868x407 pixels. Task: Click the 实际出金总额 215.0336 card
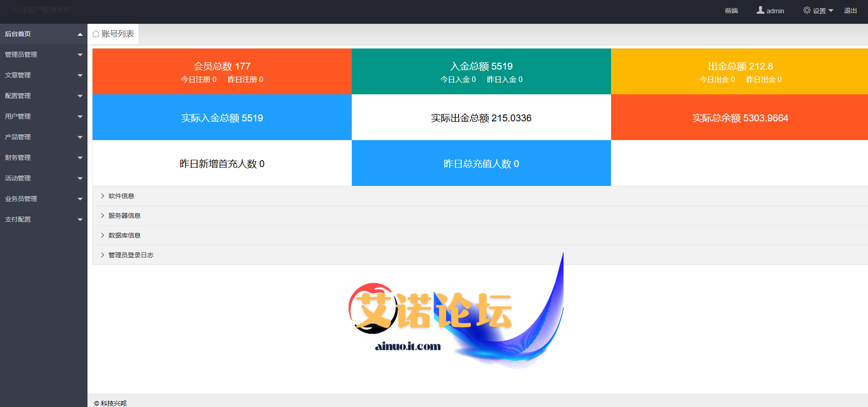click(481, 117)
